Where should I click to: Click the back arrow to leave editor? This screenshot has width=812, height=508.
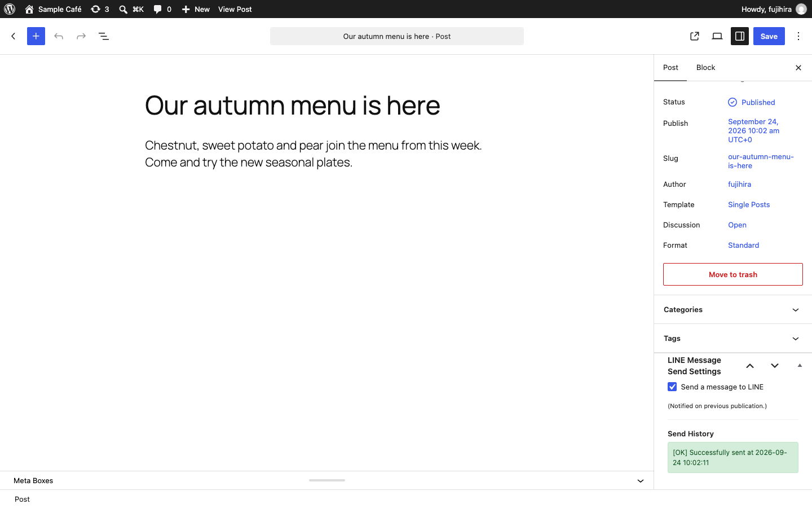click(x=14, y=36)
